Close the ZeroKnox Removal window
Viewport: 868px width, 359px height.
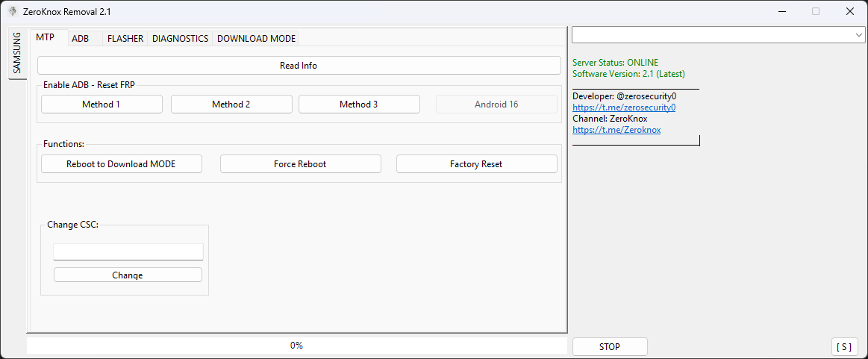850,11
